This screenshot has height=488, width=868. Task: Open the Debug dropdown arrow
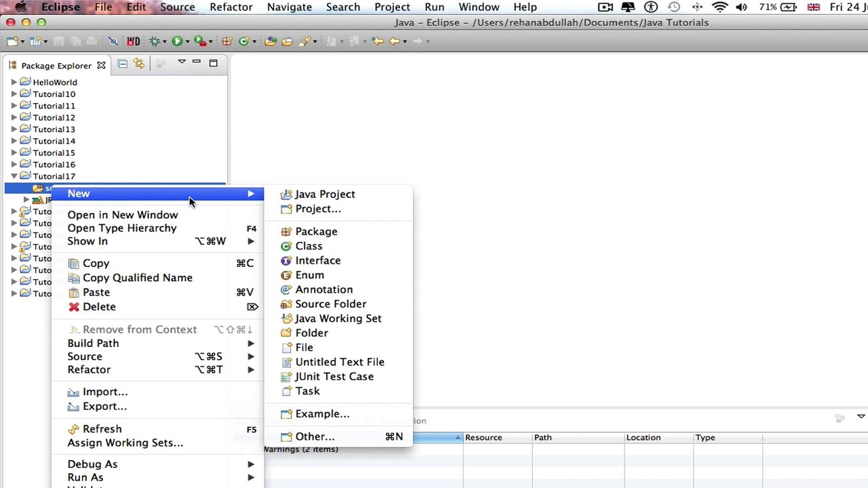click(165, 41)
